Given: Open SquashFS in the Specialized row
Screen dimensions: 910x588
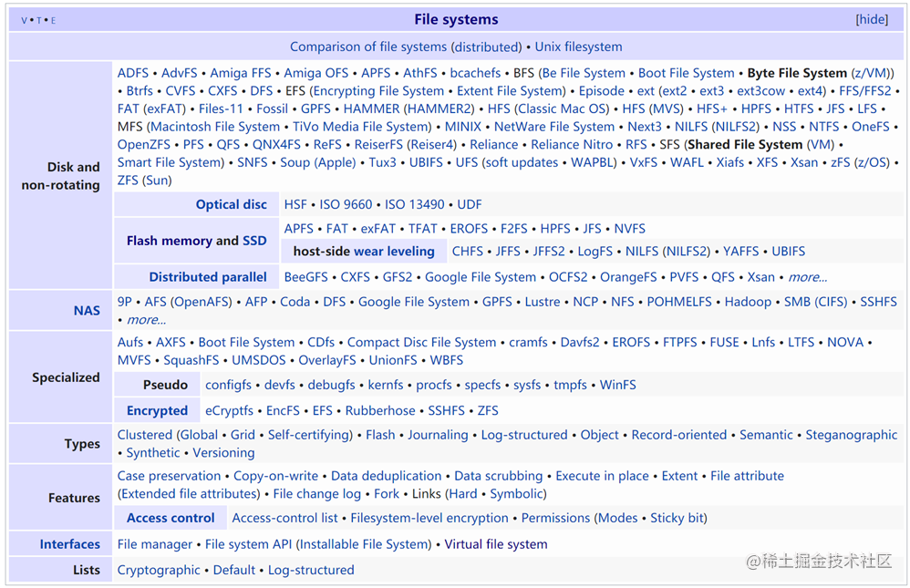Looking at the screenshot, I should 191,359.
